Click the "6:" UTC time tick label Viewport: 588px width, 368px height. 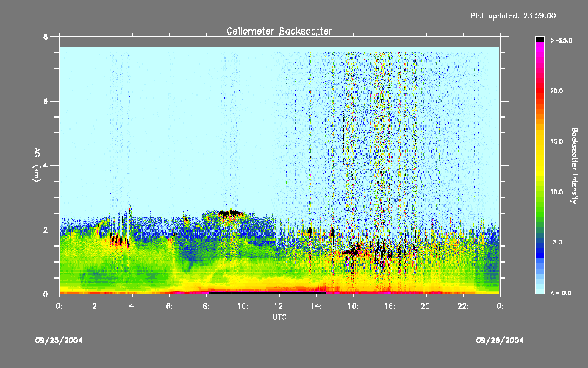(169, 306)
